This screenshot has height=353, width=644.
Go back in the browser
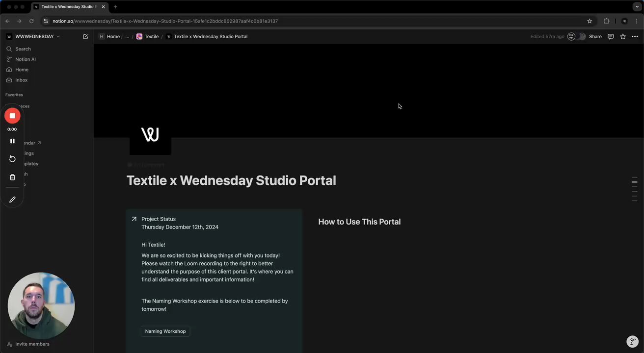click(x=7, y=21)
